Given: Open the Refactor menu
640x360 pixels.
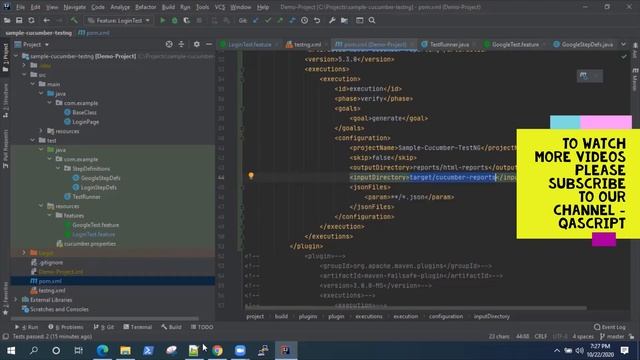Looking at the screenshot, I should 145,7.
